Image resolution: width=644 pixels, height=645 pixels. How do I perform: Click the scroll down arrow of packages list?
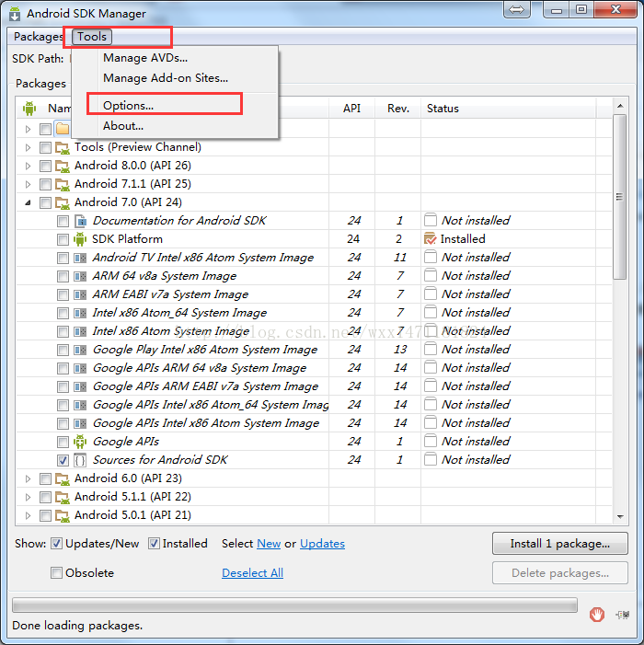click(x=620, y=516)
